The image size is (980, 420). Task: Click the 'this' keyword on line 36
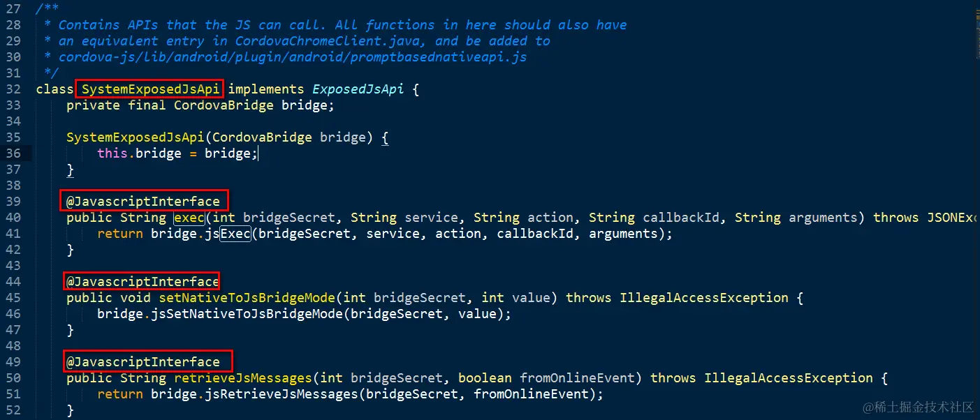pos(112,153)
